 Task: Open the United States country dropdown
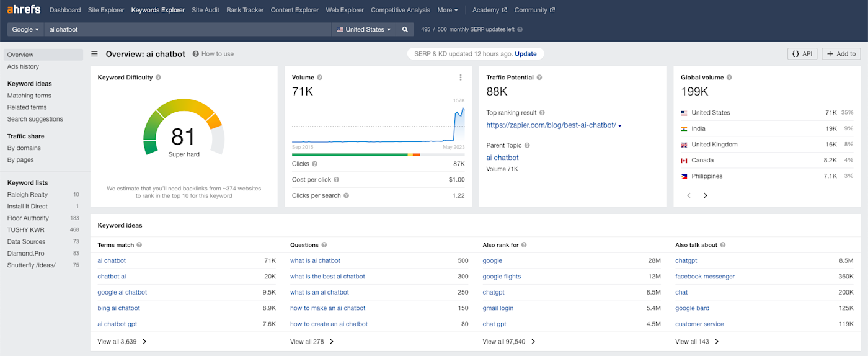pos(364,29)
